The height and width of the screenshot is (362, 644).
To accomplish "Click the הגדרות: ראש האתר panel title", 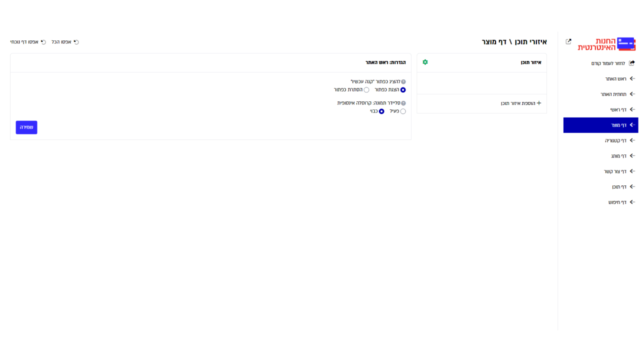I will [385, 62].
